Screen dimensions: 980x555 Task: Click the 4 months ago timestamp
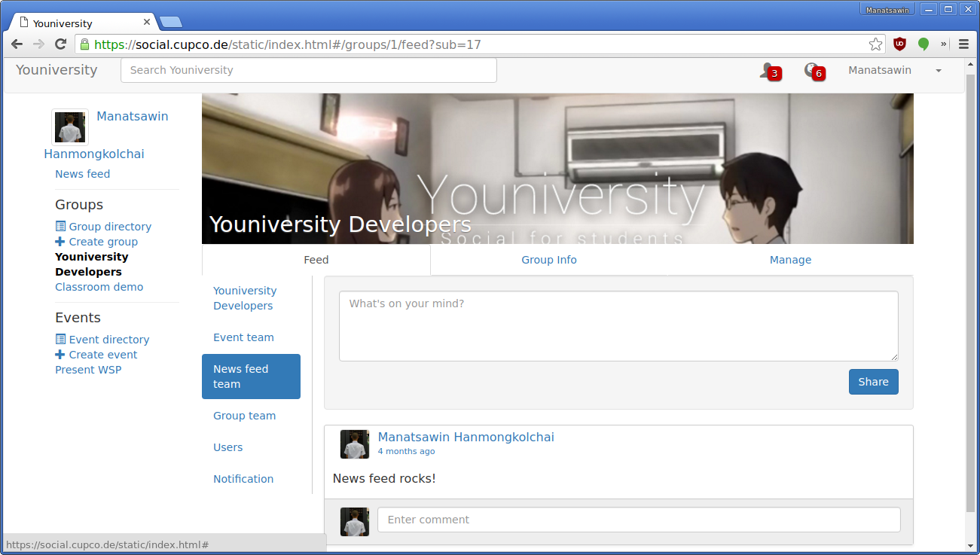click(x=406, y=452)
